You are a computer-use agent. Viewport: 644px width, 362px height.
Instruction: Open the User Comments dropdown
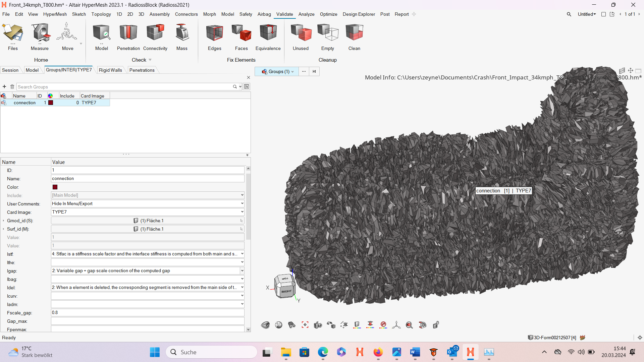(242, 204)
